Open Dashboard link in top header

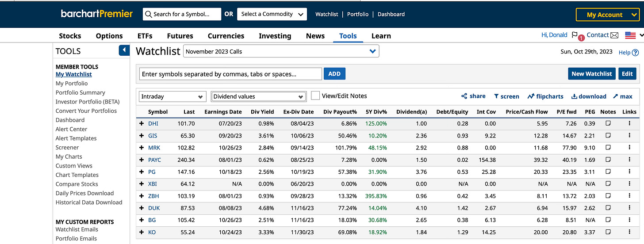(391, 14)
